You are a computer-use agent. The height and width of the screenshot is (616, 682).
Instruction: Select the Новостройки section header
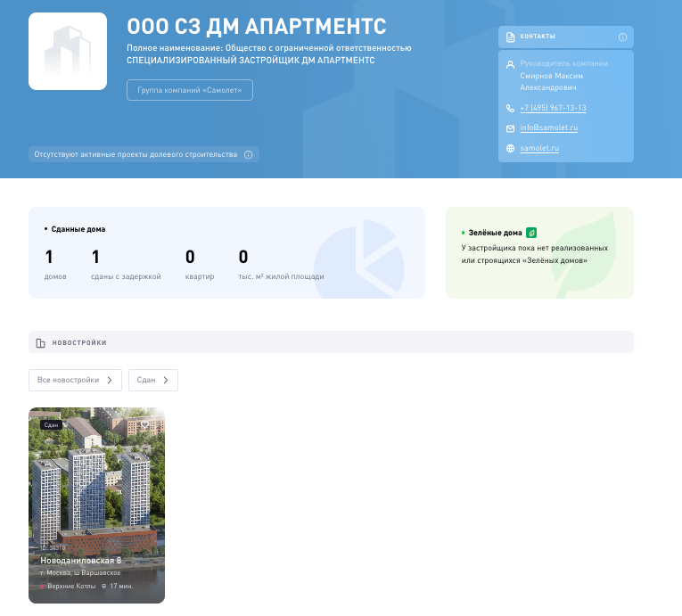click(x=331, y=342)
